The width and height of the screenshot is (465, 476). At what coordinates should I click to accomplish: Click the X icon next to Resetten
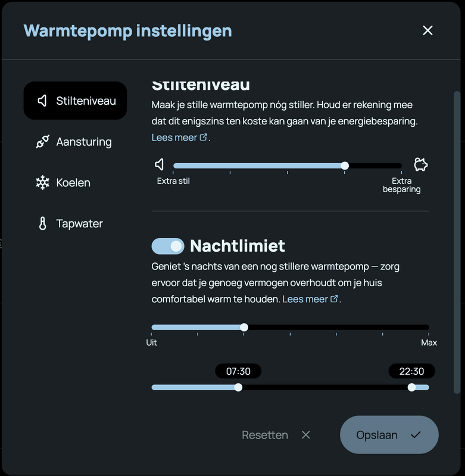pos(306,435)
